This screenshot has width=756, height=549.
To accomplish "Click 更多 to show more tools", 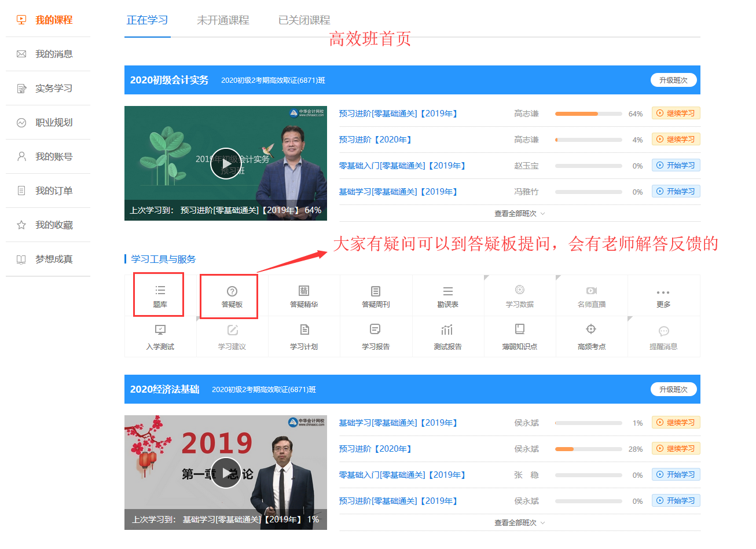I will click(663, 297).
